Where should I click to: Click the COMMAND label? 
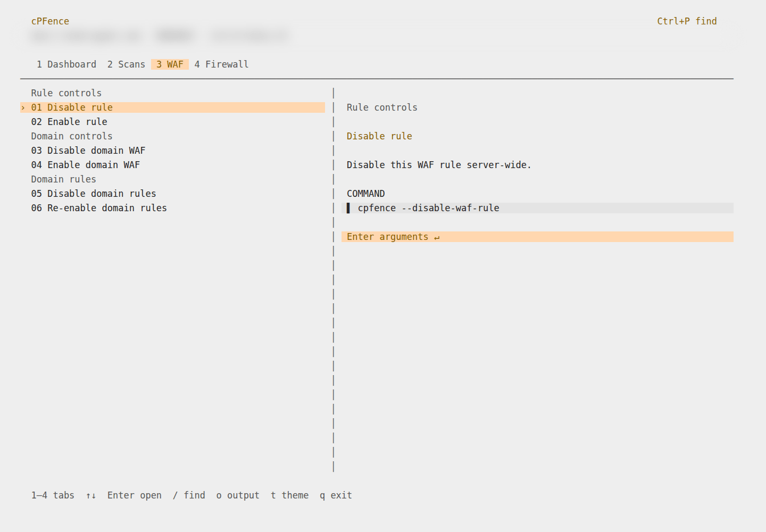(x=366, y=194)
